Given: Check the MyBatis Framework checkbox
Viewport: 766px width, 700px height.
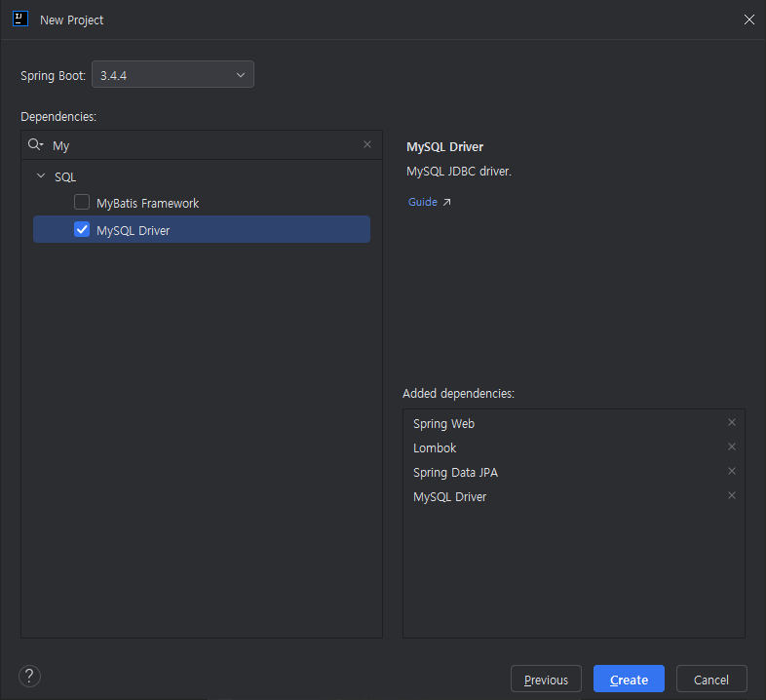Looking at the screenshot, I should 82,202.
